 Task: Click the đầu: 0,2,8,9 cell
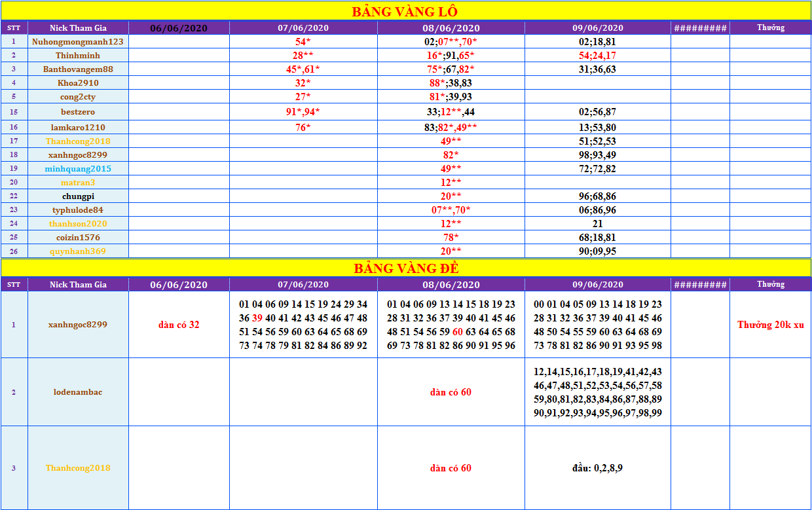pyautogui.click(x=598, y=467)
